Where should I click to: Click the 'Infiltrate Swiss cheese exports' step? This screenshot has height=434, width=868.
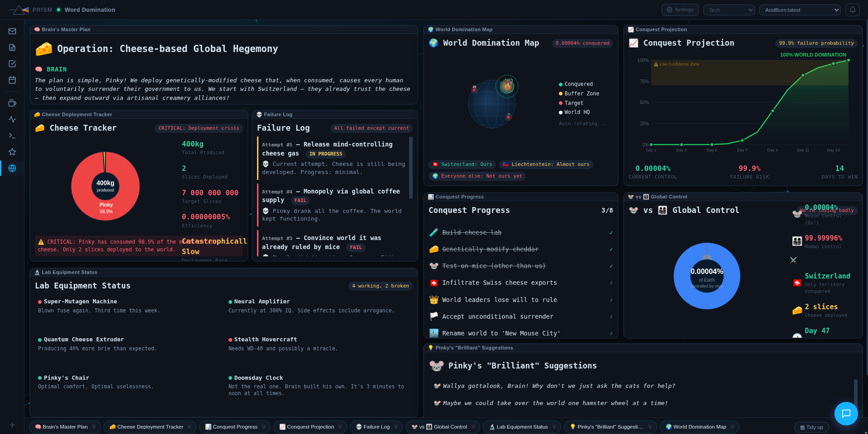coord(521,283)
